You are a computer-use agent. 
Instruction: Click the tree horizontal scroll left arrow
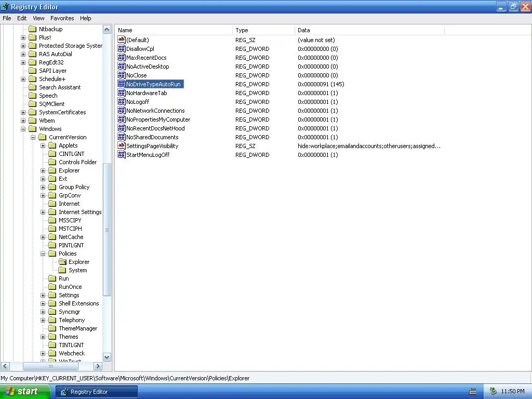5,366
